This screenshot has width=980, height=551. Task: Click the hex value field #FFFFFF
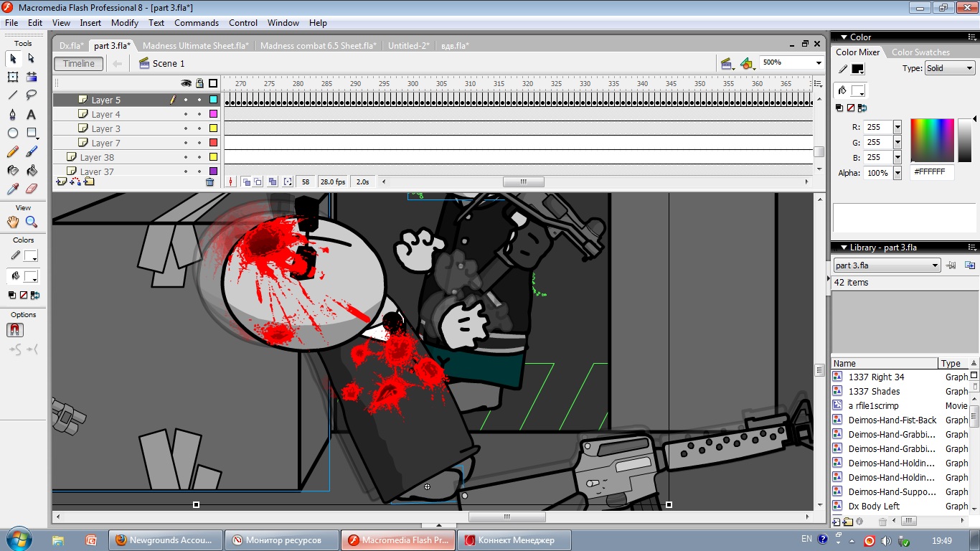(x=933, y=173)
